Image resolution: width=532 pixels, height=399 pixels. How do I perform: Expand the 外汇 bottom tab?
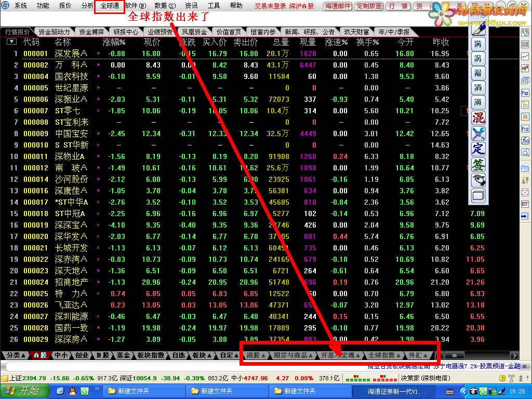[x=418, y=355]
